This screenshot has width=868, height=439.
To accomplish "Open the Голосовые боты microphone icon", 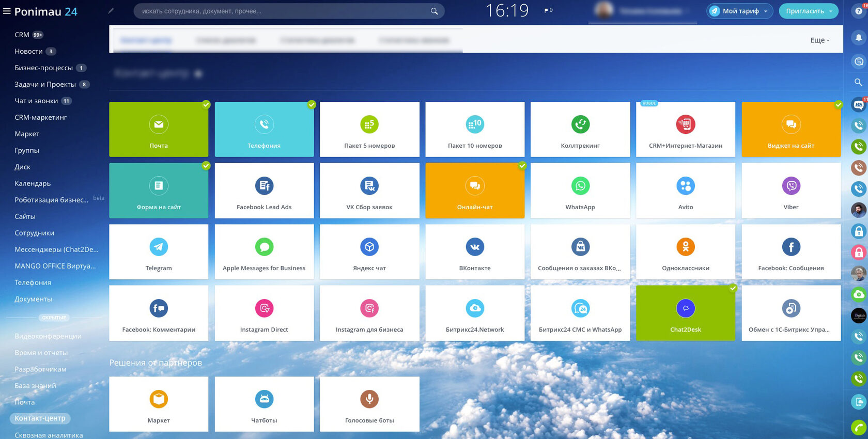I will coord(369,399).
